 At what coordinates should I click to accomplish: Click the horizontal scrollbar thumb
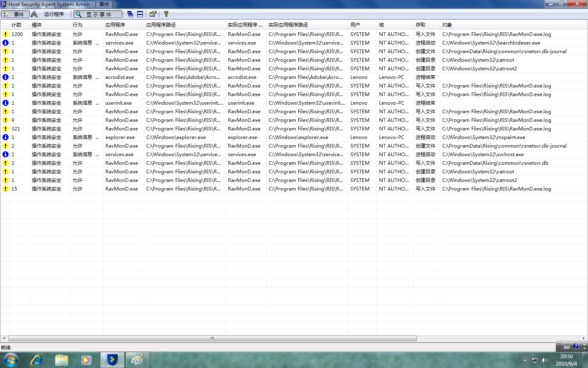tap(212, 339)
